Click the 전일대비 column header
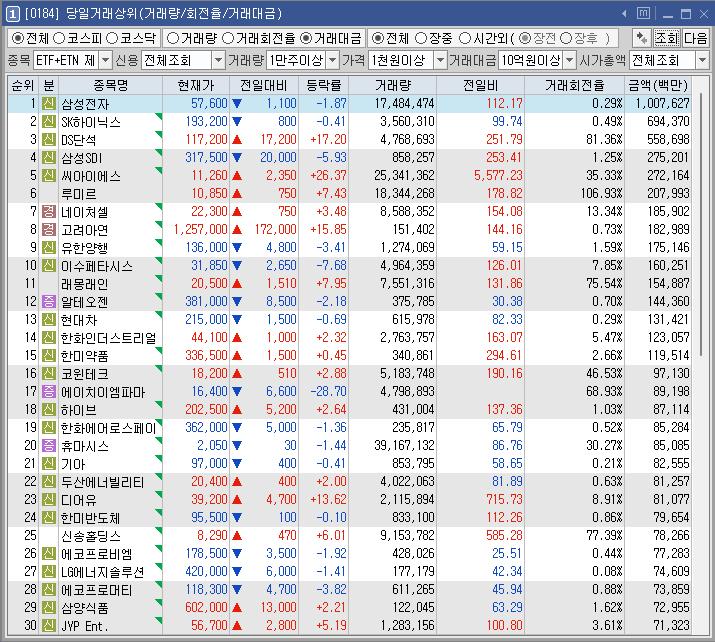This screenshot has width=715, height=642. [x=264, y=85]
